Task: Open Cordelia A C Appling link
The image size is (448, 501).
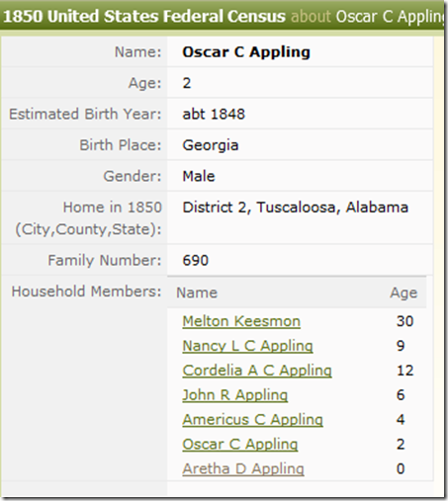Action: click(257, 371)
